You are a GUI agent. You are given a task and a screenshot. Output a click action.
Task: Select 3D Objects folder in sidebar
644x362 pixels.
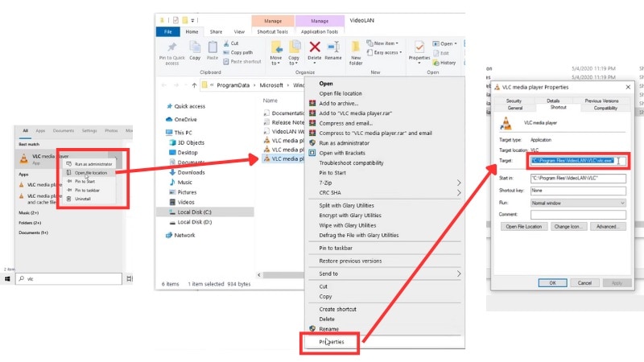[187, 142]
